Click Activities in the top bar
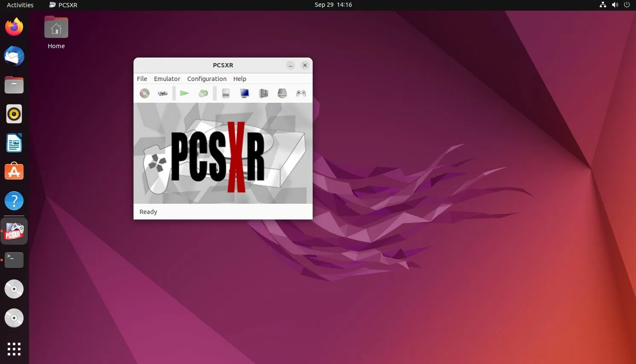Screen dimensions: 636x364 pos(20,5)
